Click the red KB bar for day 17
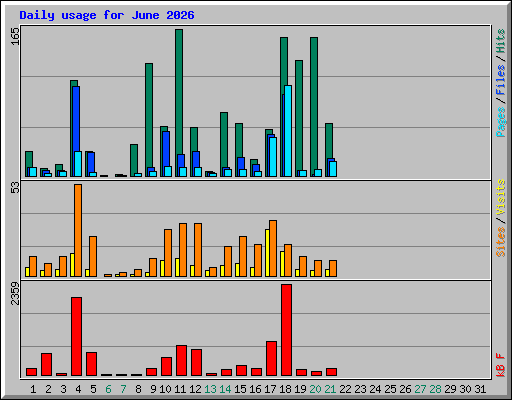This screenshot has width=512, height=400. pyautogui.click(x=271, y=359)
